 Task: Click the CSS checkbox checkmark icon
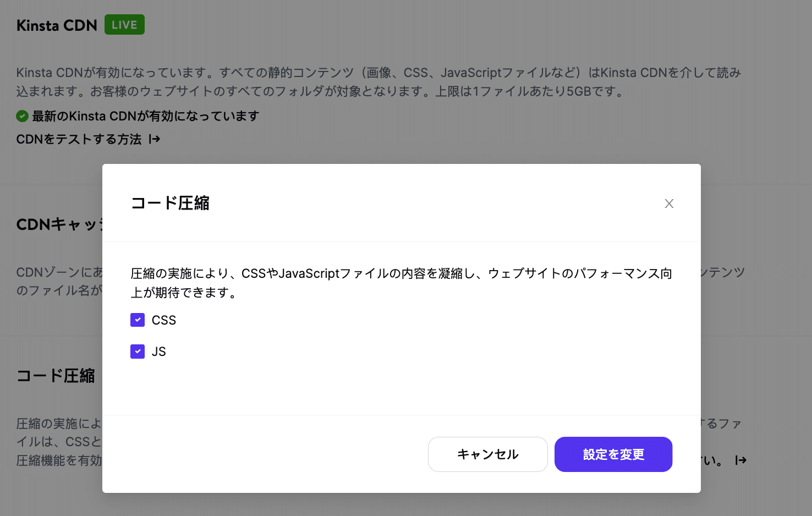click(138, 320)
